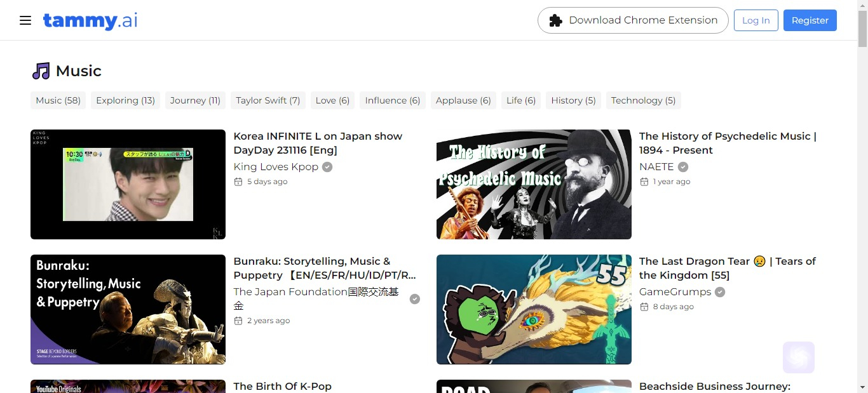
Task: Click verified badge next to NAETE
Action: tap(683, 167)
